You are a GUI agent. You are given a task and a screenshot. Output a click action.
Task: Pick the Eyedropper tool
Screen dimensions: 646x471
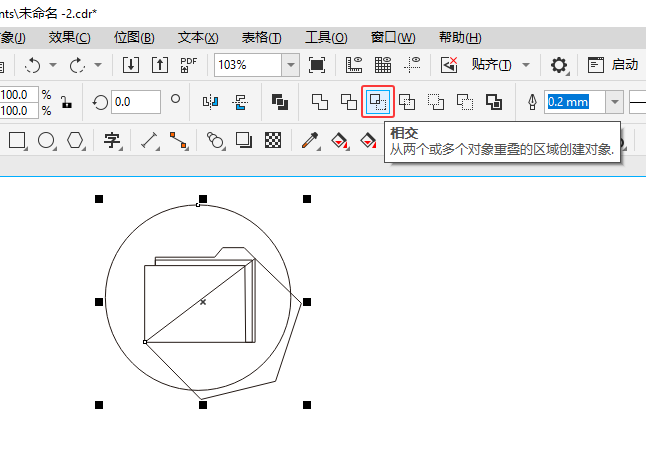click(310, 140)
